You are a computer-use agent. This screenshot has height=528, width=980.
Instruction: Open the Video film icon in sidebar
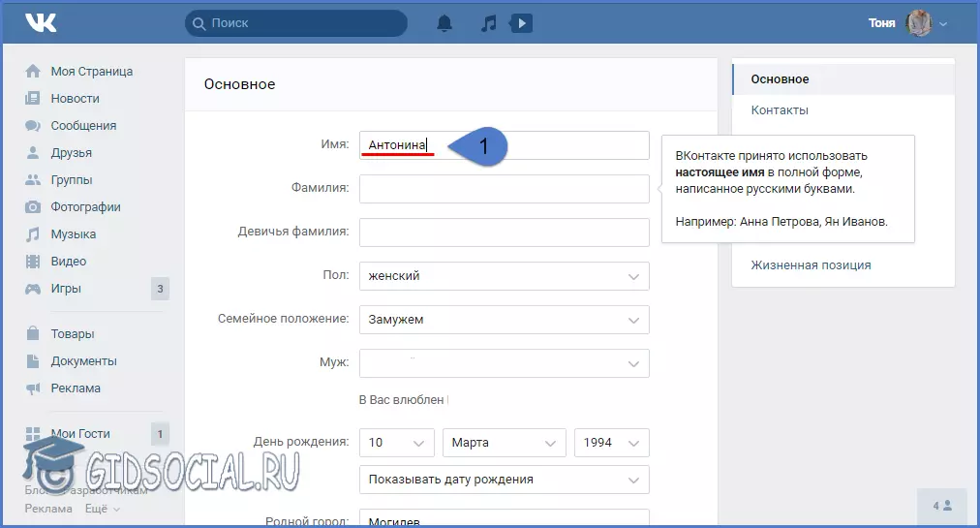coord(33,262)
